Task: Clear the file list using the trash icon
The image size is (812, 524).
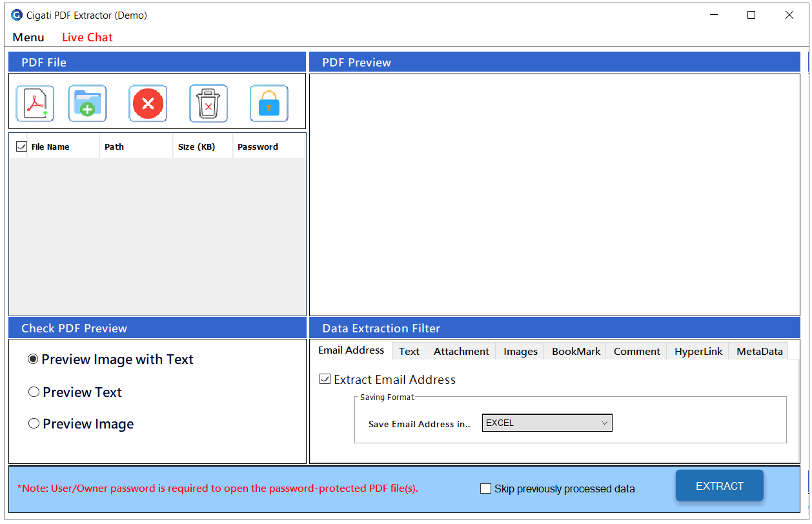Action: 208,103
